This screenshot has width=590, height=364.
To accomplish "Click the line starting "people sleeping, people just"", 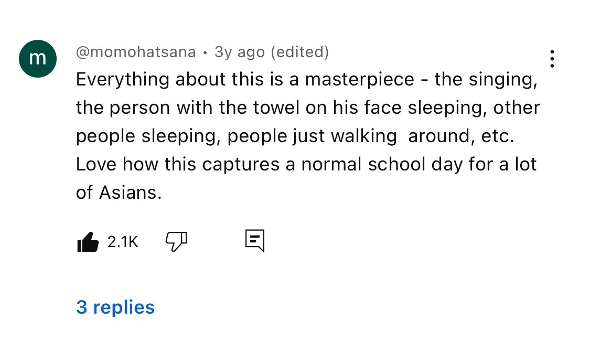I will tap(295, 136).
